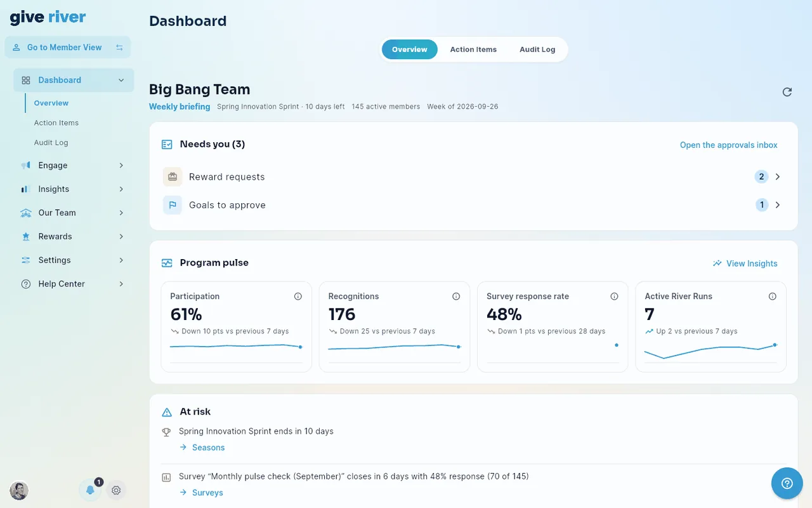Click the Settings sliders icon in sidebar
The width and height of the screenshot is (812, 508).
tap(26, 260)
